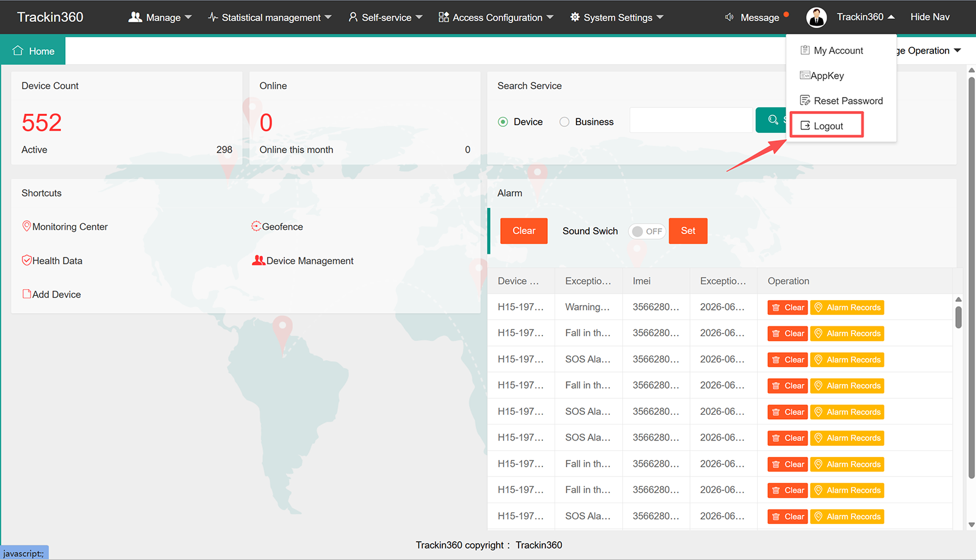Collapse the Trackin360 user dropdown
This screenshot has height=560, width=976.
coord(891,17)
